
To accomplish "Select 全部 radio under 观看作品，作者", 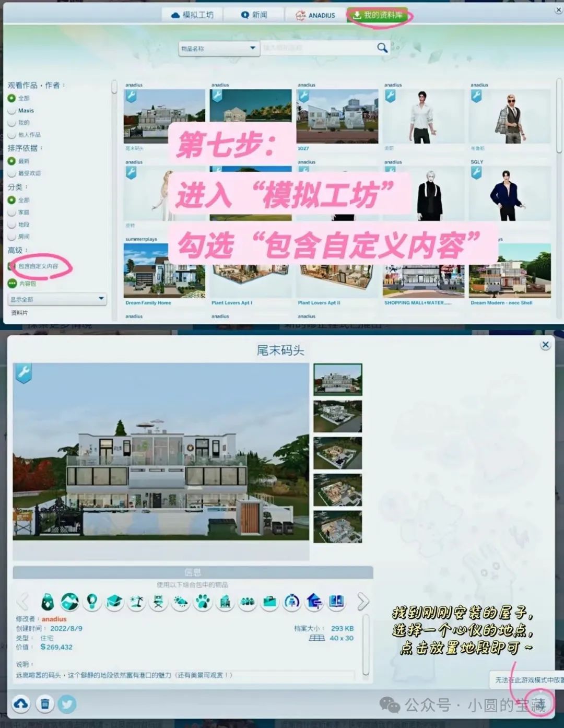I will pyautogui.click(x=11, y=98).
